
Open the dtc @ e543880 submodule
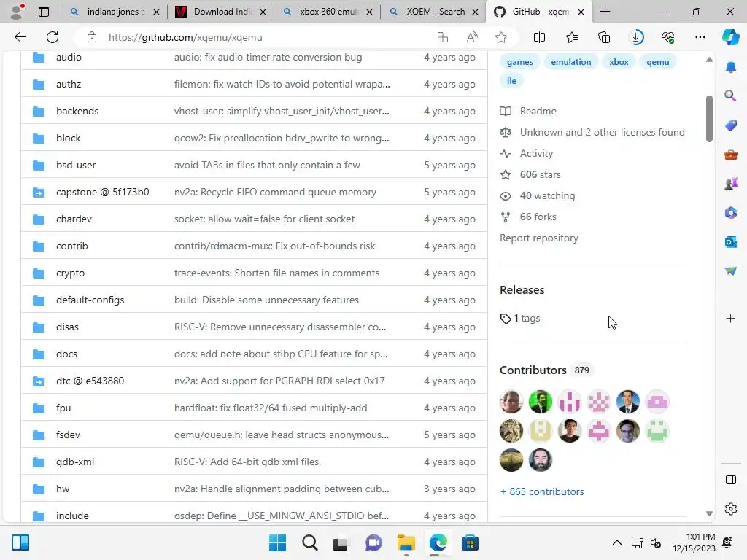coord(90,381)
